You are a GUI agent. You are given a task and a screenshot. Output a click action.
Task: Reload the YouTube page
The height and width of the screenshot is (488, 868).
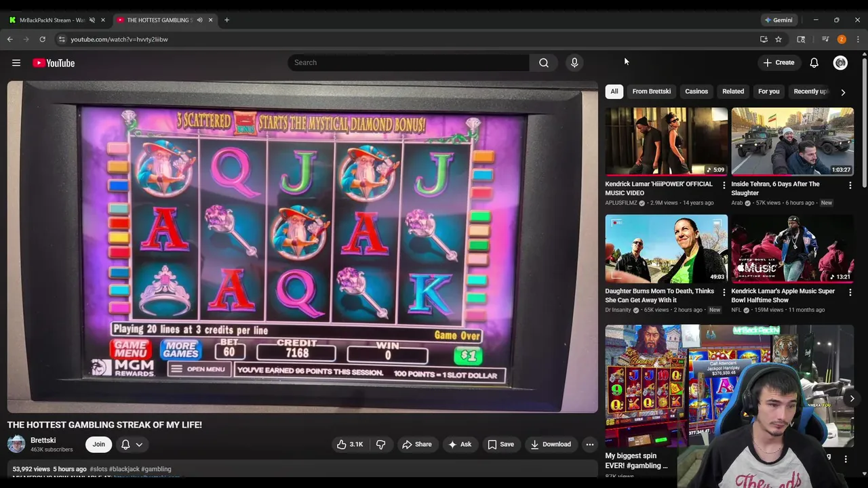click(x=42, y=39)
